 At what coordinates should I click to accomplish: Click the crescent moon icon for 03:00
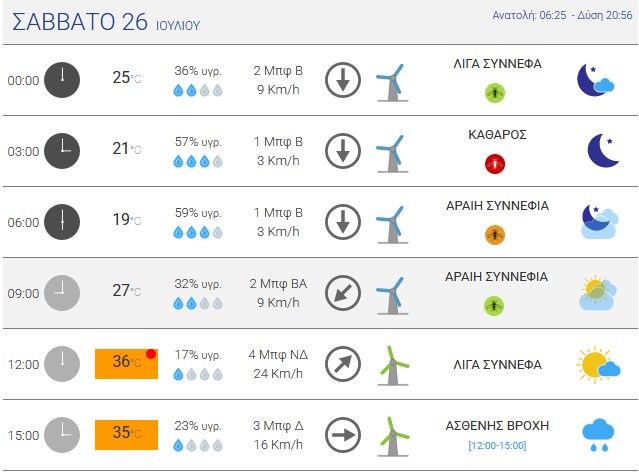[603, 150]
